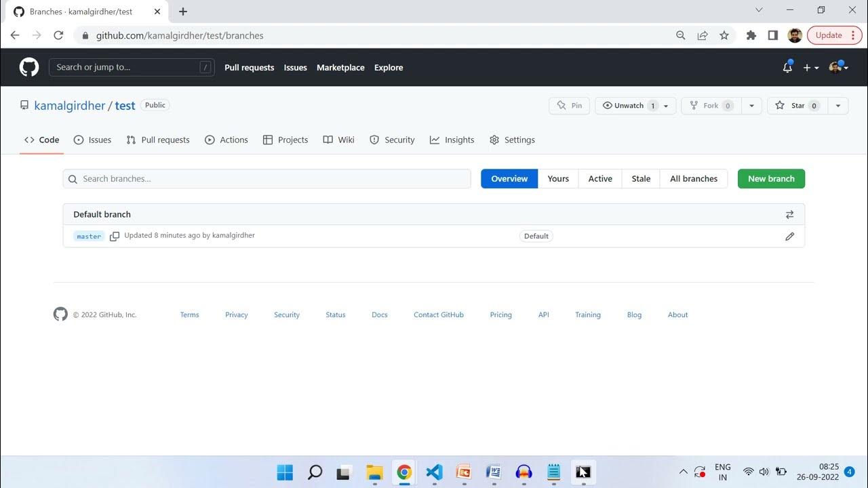Open the Security tab
This screenshot has height=488, width=868.
click(x=392, y=140)
